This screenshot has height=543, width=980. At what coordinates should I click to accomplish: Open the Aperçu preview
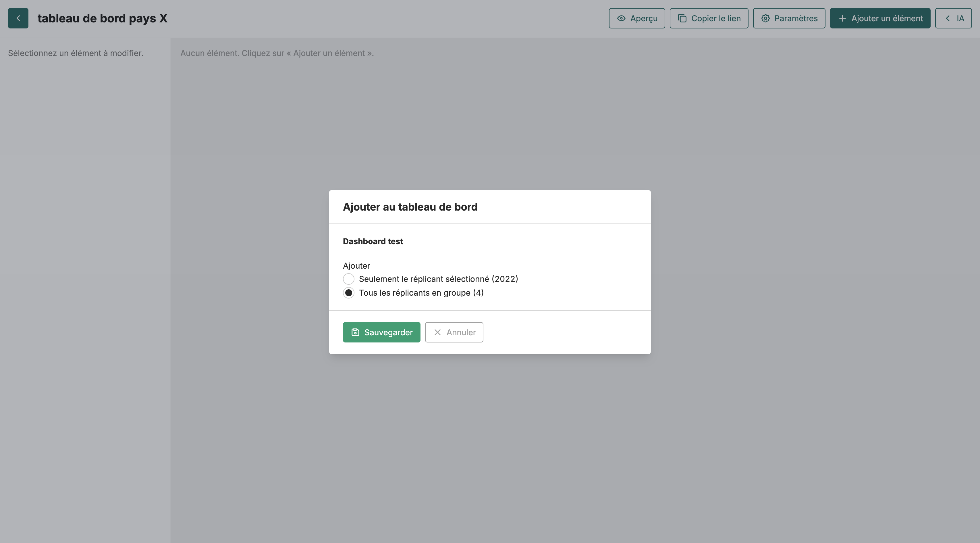click(x=637, y=18)
